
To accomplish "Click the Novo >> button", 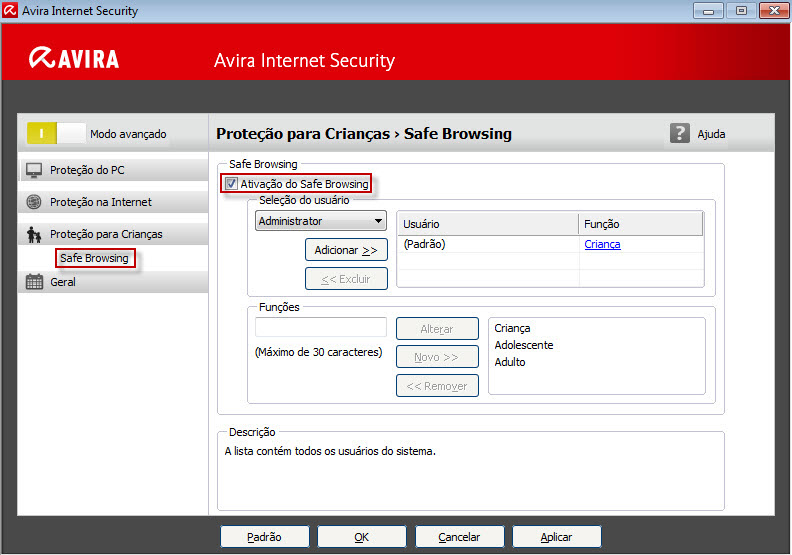I will pyautogui.click(x=437, y=357).
